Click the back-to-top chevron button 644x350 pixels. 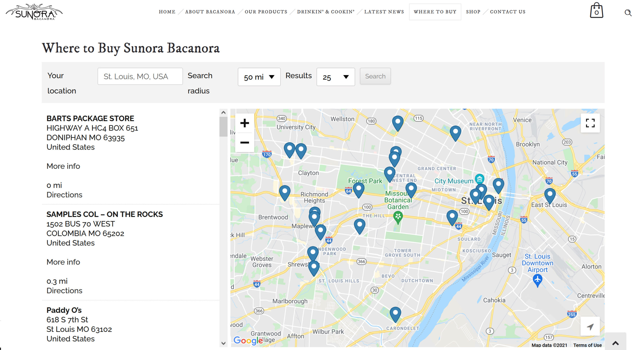pos(615,343)
